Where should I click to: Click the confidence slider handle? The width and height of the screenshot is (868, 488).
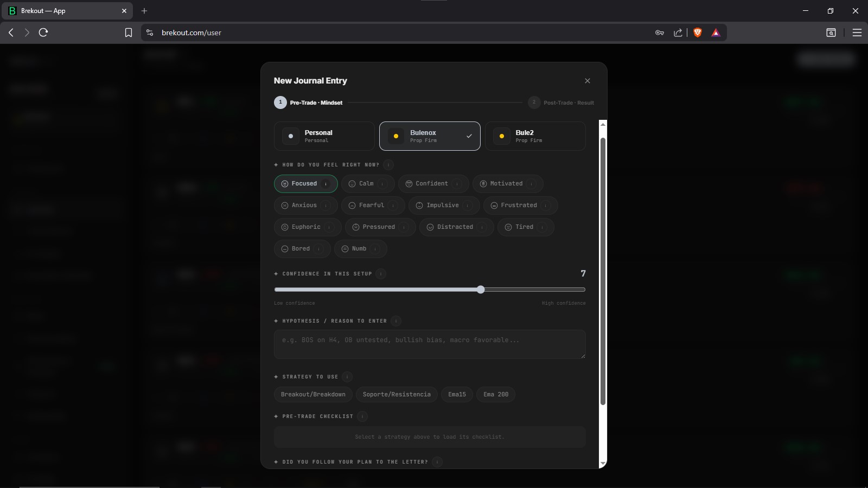coord(481,290)
